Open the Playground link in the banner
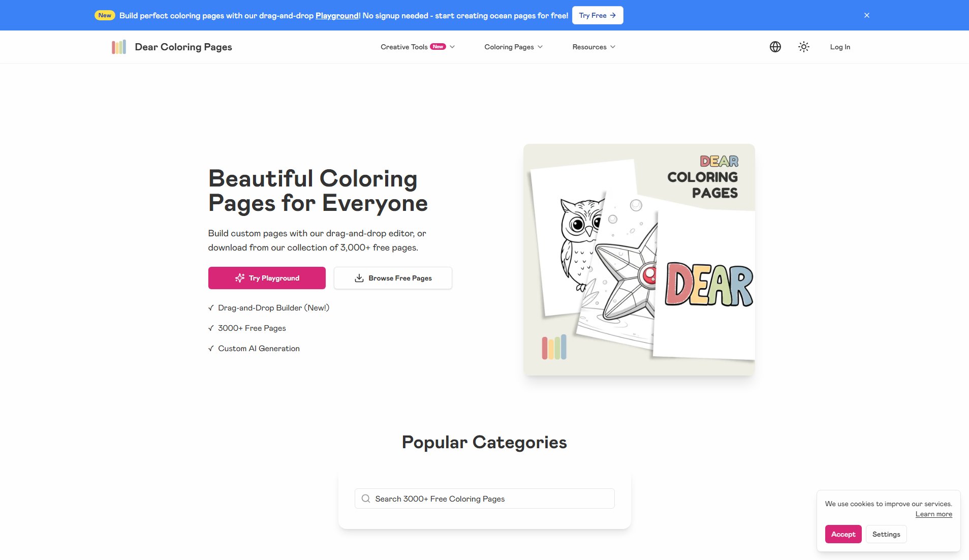 pos(336,15)
